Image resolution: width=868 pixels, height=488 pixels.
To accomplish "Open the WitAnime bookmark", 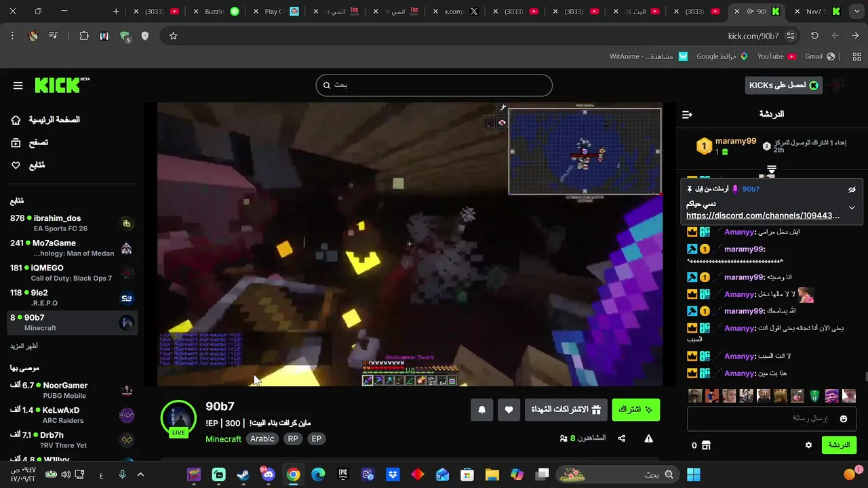I will point(648,56).
